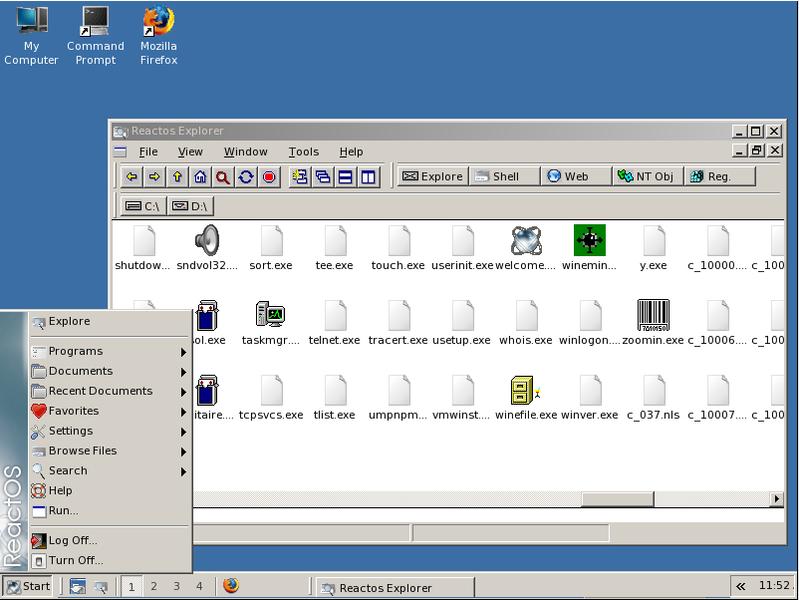
Task: Launch Firefox from taskbar quick launch
Action: coord(231,585)
